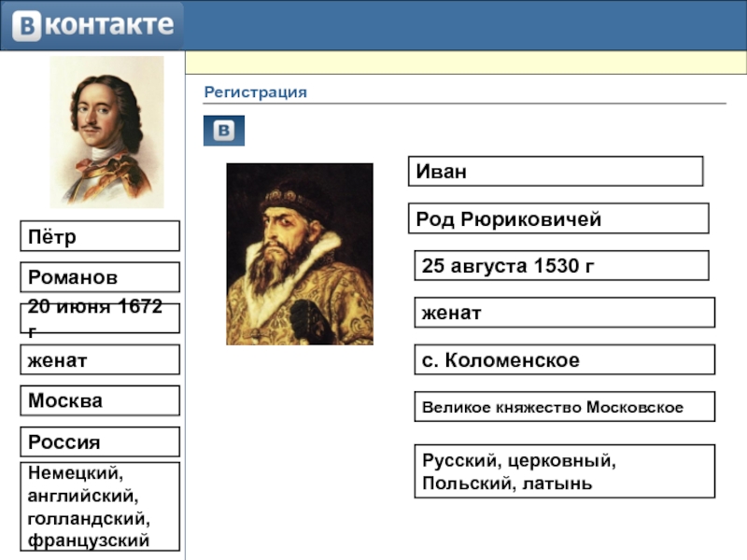Select Peter the Great portrait thumbnail

106,132
